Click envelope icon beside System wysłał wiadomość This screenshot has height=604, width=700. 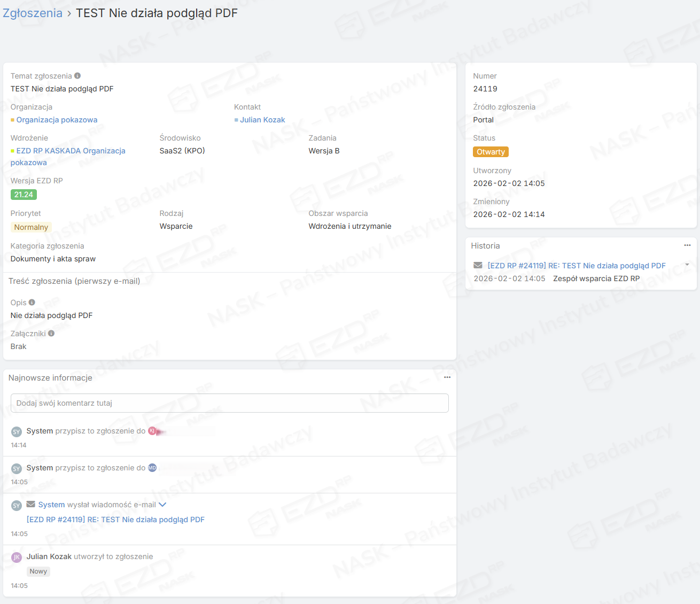pos(31,505)
